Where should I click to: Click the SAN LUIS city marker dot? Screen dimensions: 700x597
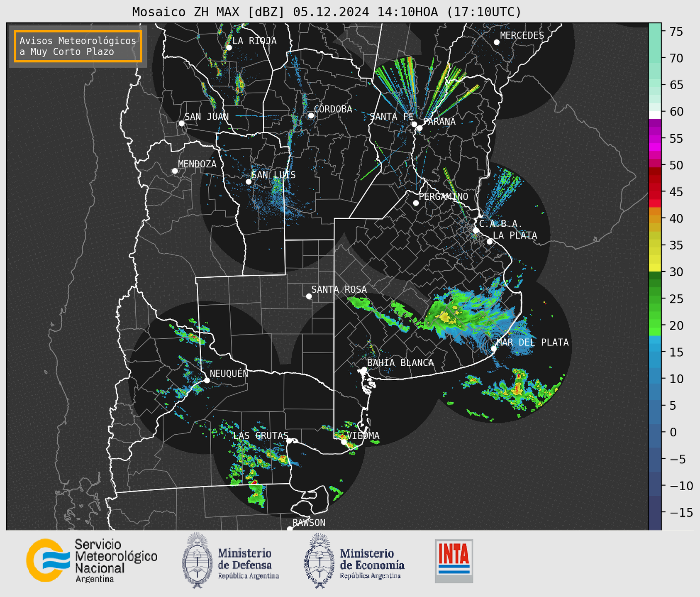(x=249, y=182)
